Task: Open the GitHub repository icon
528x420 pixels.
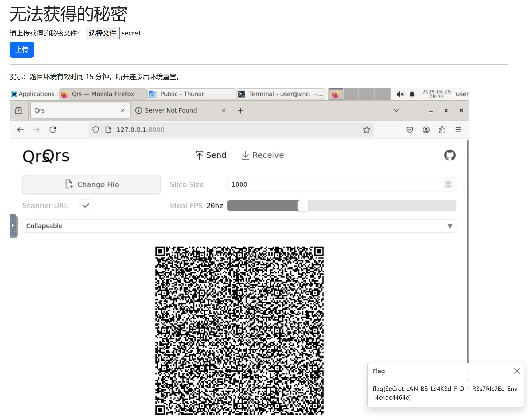Action: click(450, 155)
